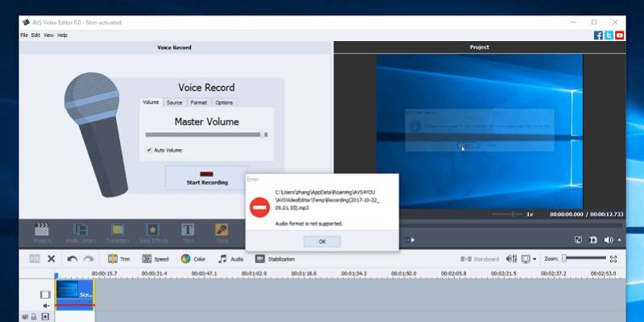Switch to the Source tab
The image size is (644, 322).
[x=175, y=103]
